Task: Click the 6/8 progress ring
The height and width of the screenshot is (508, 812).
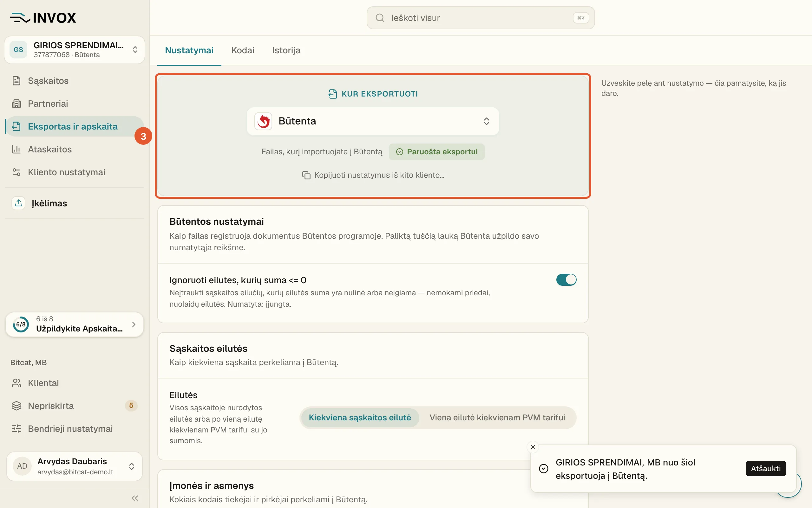Action: 21,324
